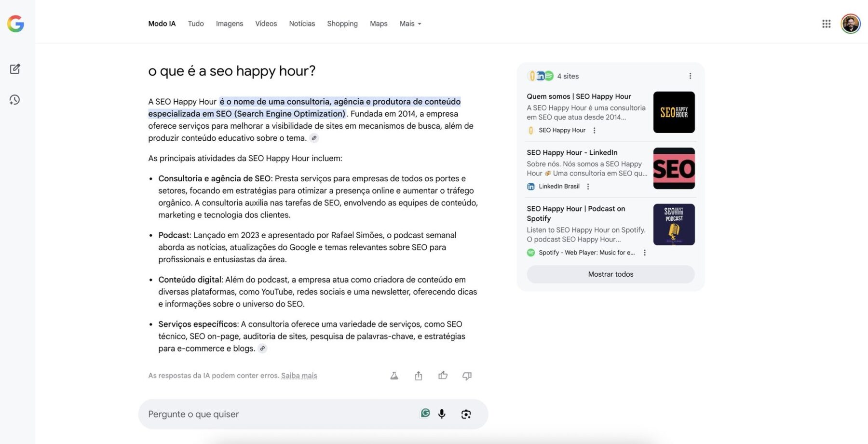
Task: Open the SEO Happy Hour podcast thumbnail
Action: click(x=674, y=225)
